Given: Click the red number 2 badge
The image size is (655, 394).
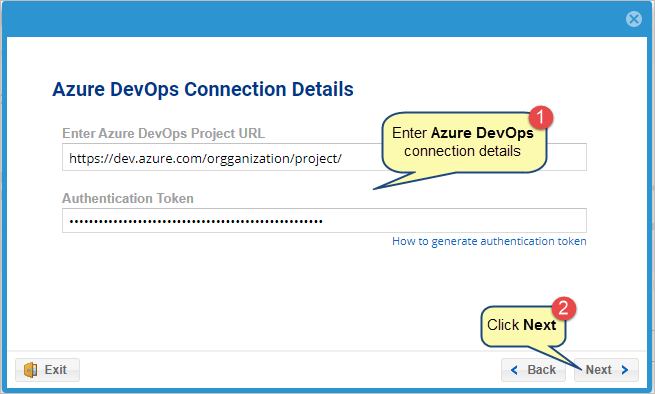Looking at the screenshot, I should (x=564, y=308).
